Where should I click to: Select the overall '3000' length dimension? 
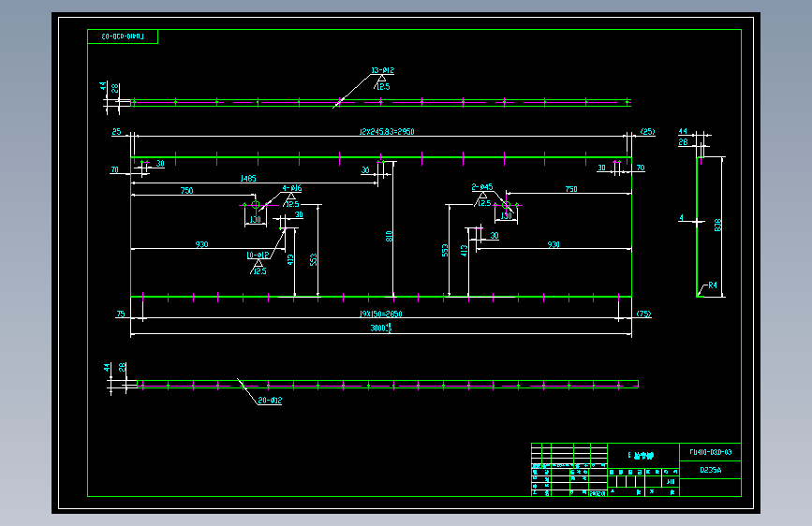pos(380,328)
